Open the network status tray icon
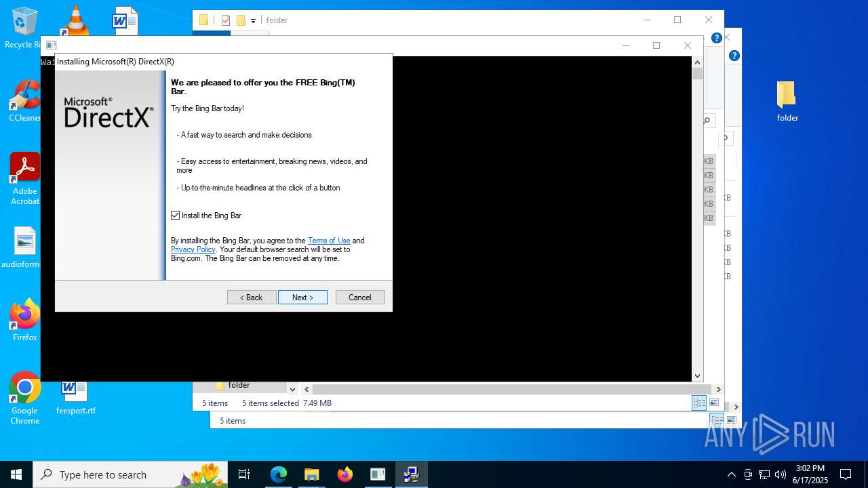The image size is (868, 488). tap(764, 474)
